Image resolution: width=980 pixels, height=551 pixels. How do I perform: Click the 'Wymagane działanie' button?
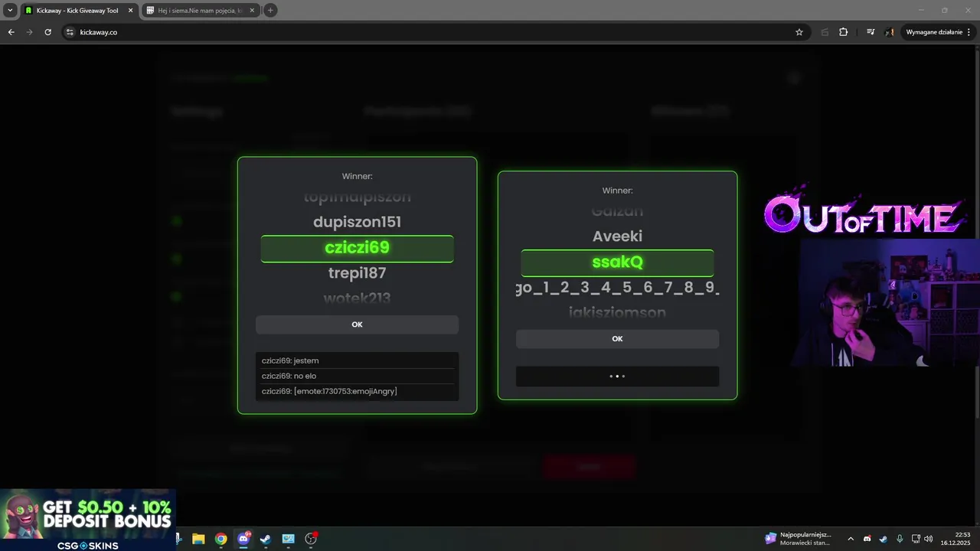pyautogui.click(x=939, y=32)
